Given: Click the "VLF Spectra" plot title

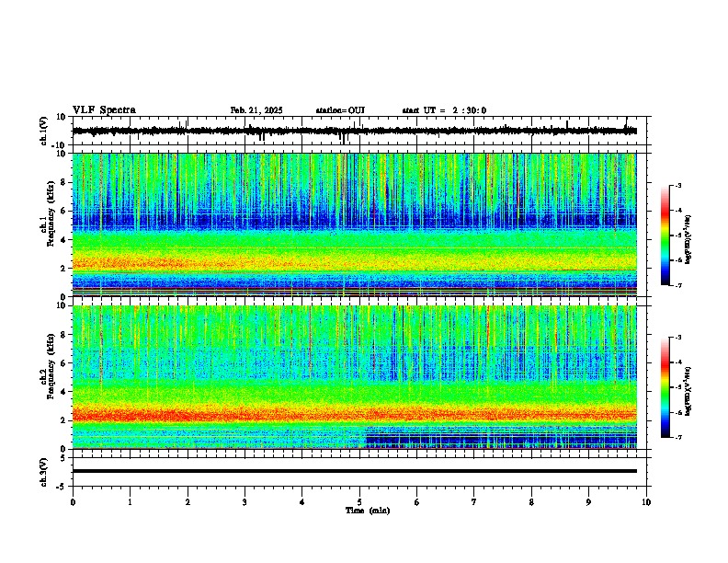Looking at the screenshot, I should point(104,110).
